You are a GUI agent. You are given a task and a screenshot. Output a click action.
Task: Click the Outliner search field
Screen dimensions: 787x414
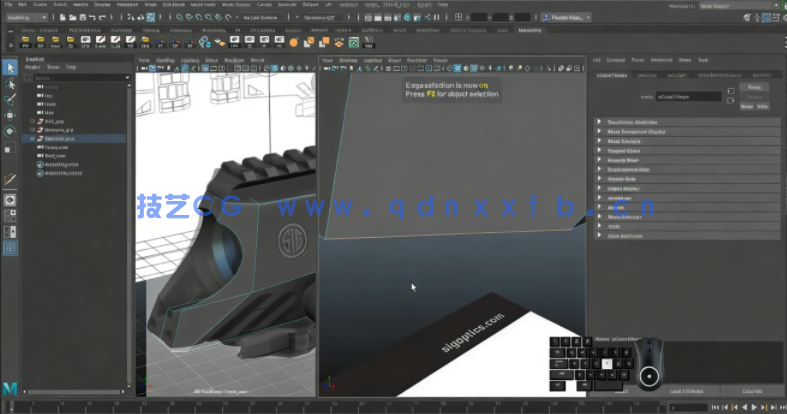pos(75,76)
